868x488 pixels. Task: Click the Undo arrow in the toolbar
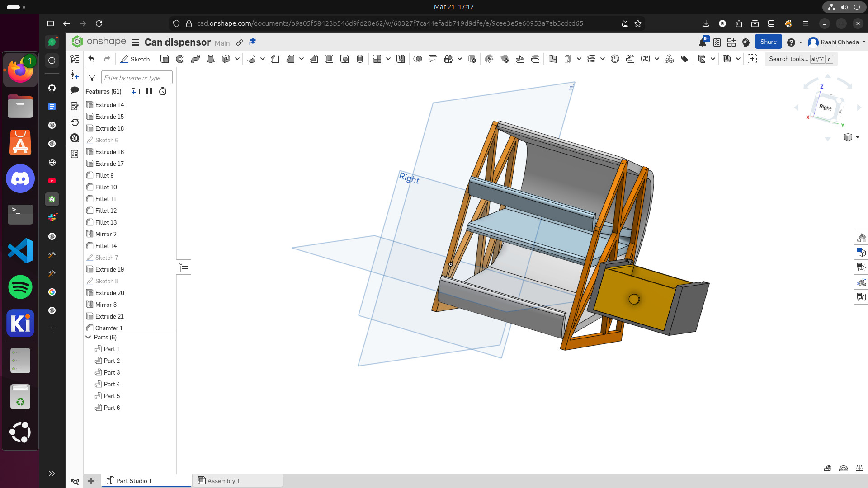coord(90,59)
